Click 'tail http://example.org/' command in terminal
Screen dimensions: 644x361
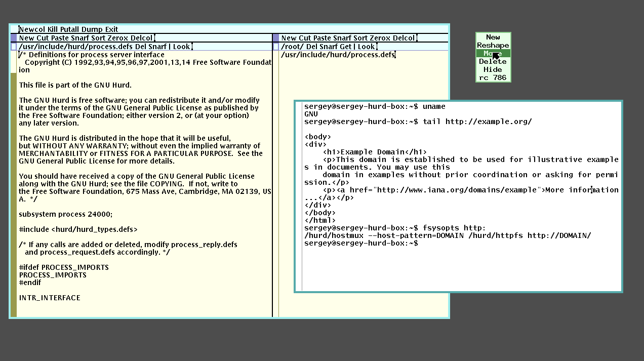click(477, 122)
